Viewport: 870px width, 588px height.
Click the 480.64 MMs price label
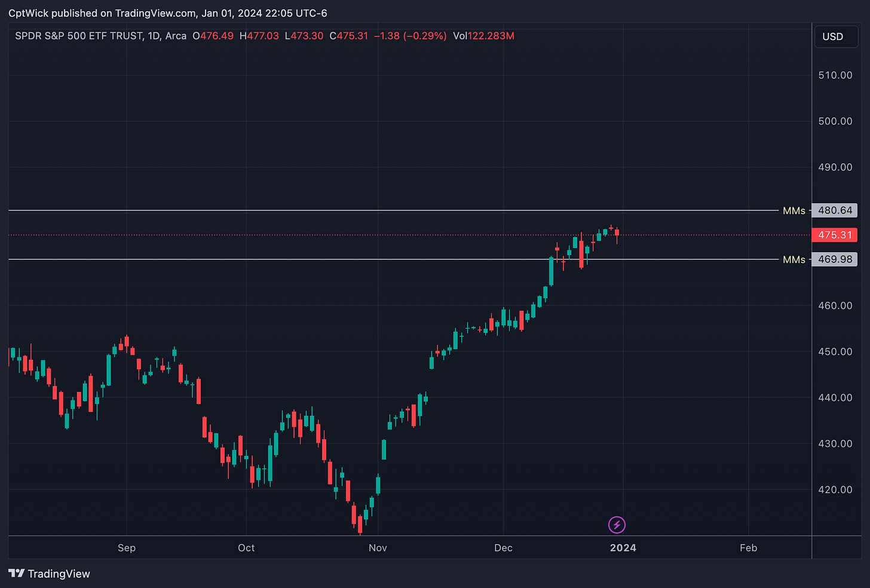pyautogui.click(x=835, y=210)
